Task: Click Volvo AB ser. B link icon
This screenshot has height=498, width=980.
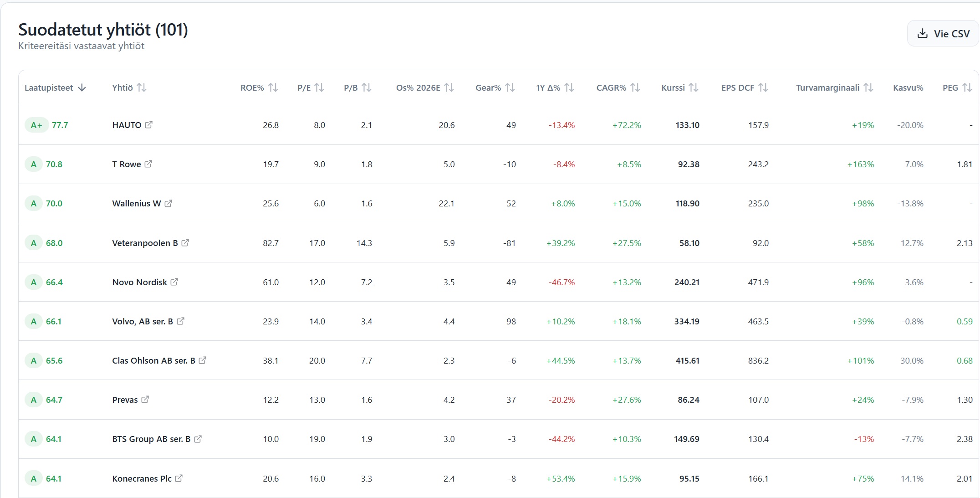Action: (x=180, y=321)
